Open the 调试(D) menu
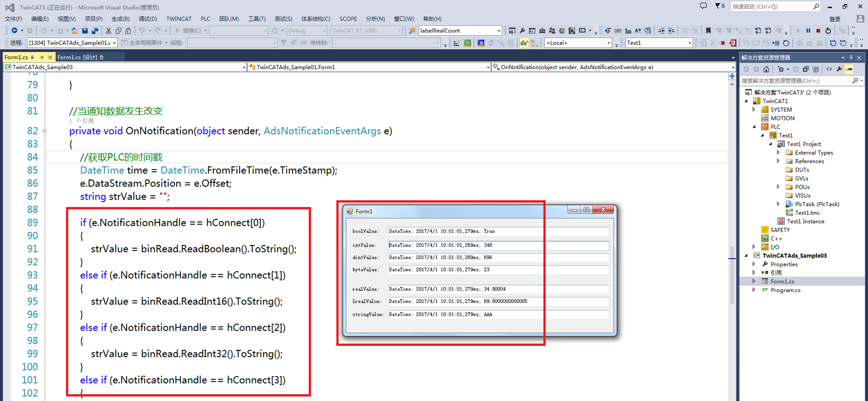This screenshot has height=401, width=868. [x=148, y=19]
